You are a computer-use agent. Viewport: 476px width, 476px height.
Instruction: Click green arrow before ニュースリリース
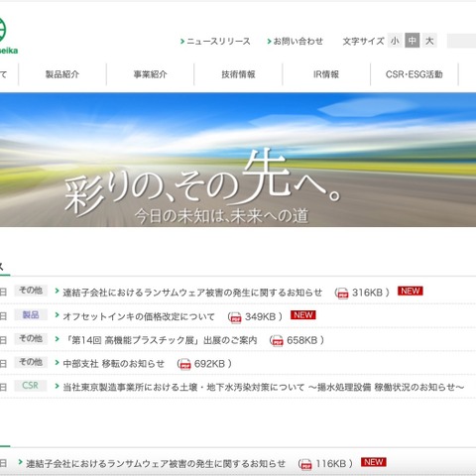tap(182, 42)
